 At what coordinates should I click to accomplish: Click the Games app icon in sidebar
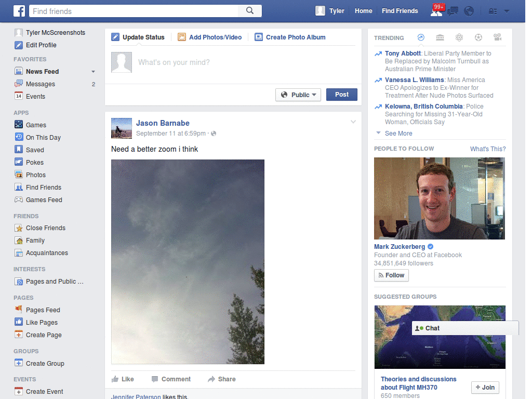19,125
